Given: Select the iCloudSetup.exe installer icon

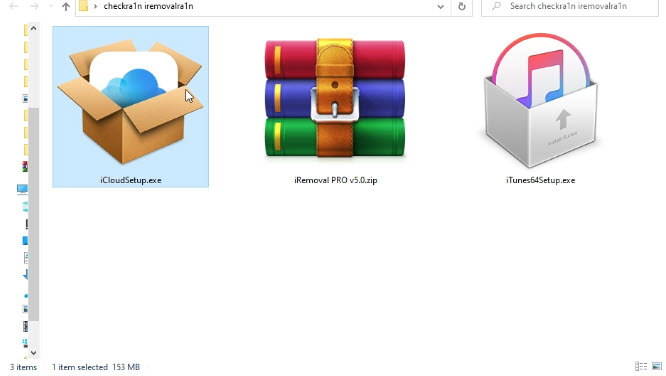Looking at the screenshot, I should 130,102.
